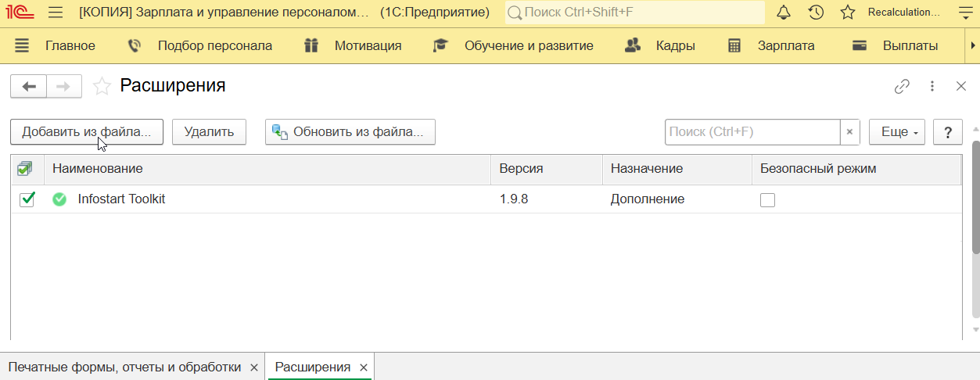Switch to Печатные формы, отчеты и обработки tab
Image resolution: width=980 pixels, height=380 pixels.
[124, 367]
